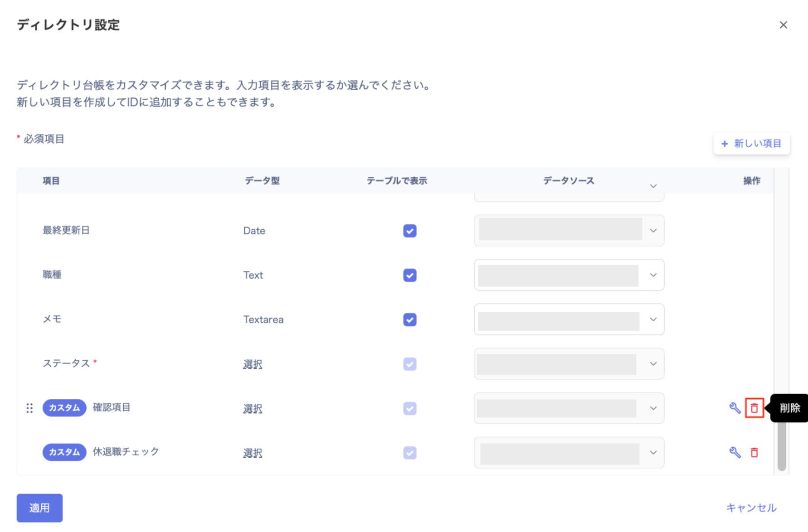Toggle the 最終更新日 table display checkbox
808x532 pixels.
click(x=410, y=231)
